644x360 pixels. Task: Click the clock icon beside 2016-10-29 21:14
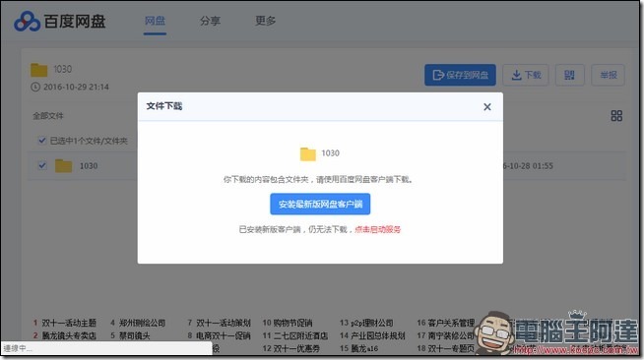point(35,87)
